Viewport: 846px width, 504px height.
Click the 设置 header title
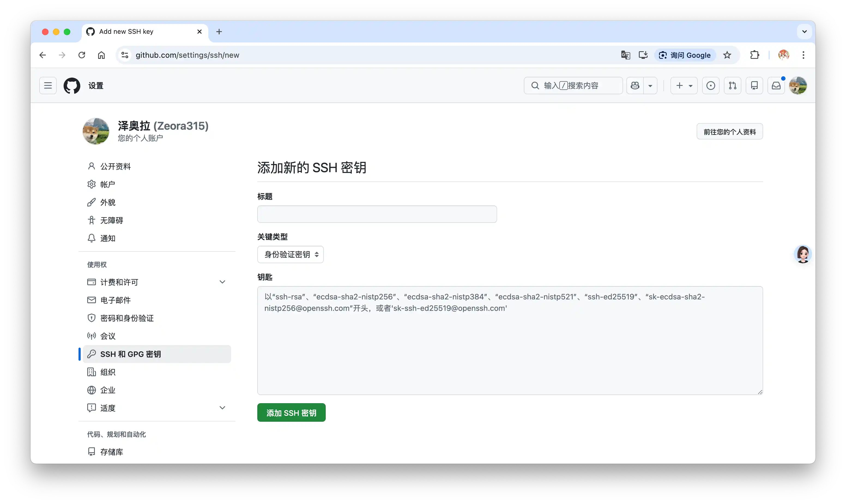tap(96, 86)
